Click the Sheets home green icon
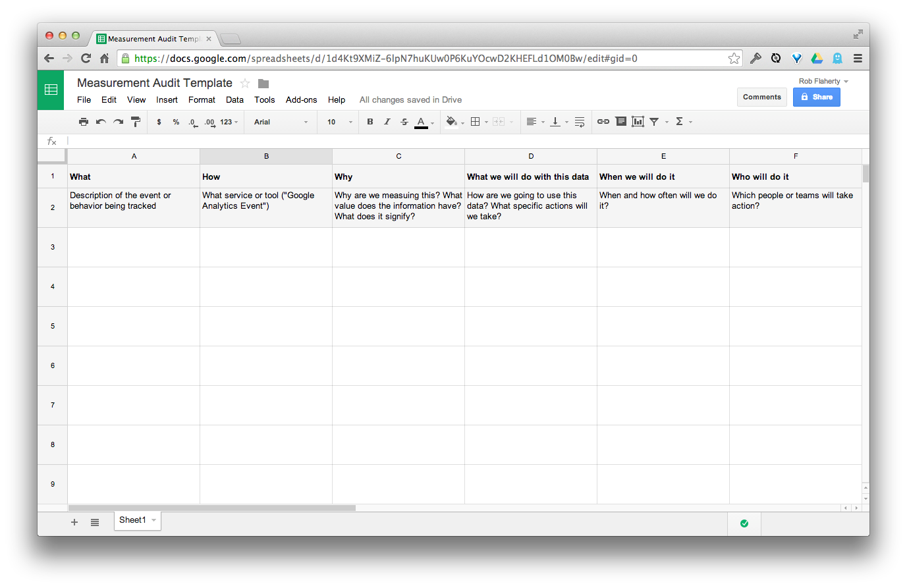Viewport: 907px width, 588px height. tap(51, 90)
